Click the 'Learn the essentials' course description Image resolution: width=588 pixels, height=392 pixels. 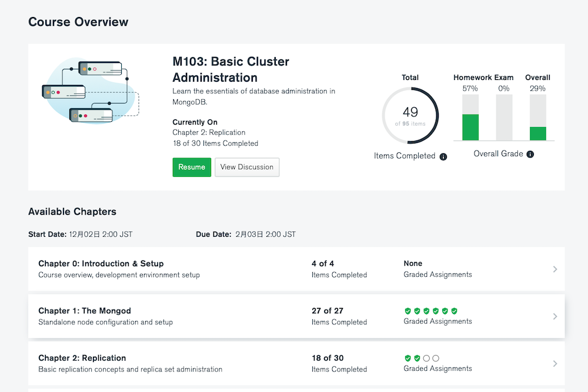(x=254, y=96)
